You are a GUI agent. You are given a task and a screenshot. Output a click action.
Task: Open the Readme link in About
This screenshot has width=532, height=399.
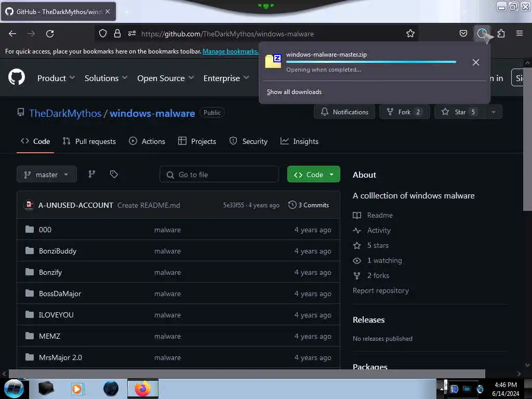click(x=373, y=215)
